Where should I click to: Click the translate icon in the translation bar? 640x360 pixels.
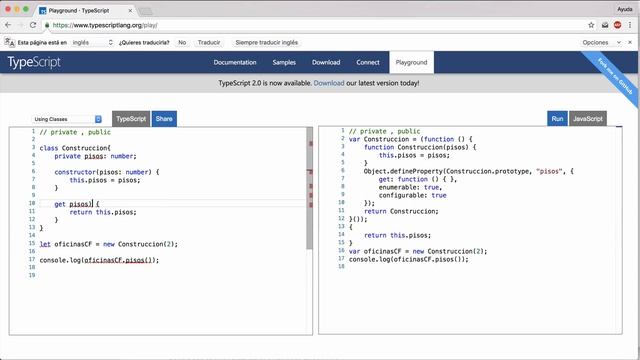(9, 42)
